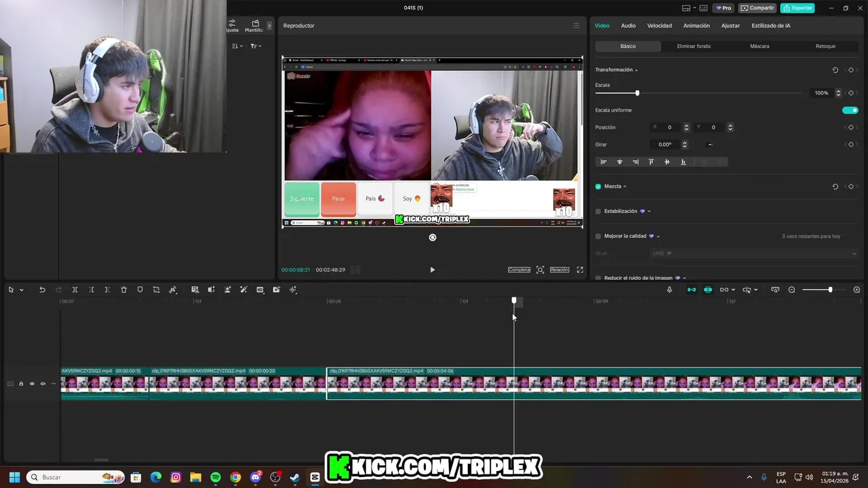Viewport: 868px width, 488px height.
Task: Click the Escala slider handle
Action: [637, 93]
